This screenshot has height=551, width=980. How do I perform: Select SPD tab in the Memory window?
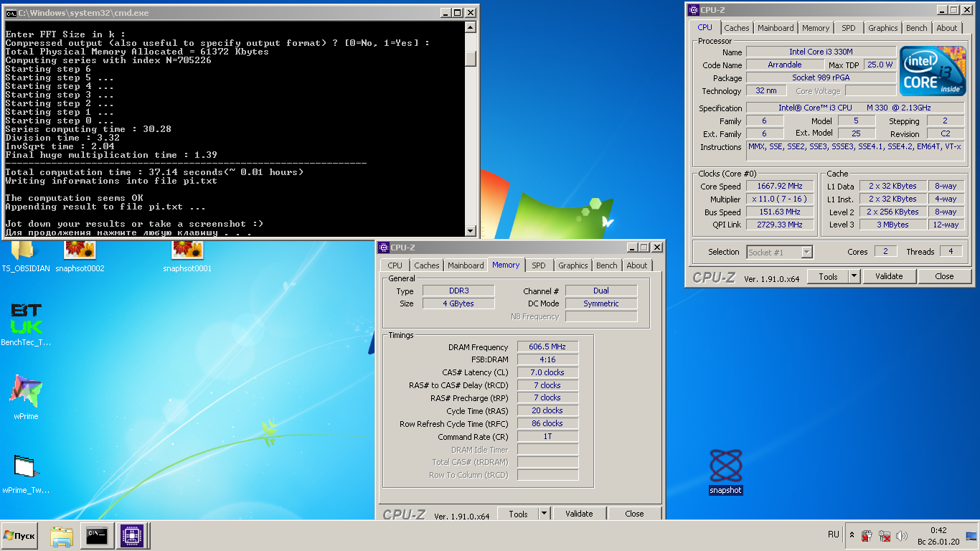click(539, 265)
